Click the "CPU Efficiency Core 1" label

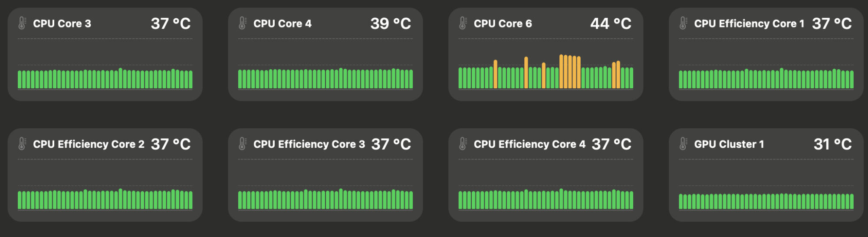point(749,23)
